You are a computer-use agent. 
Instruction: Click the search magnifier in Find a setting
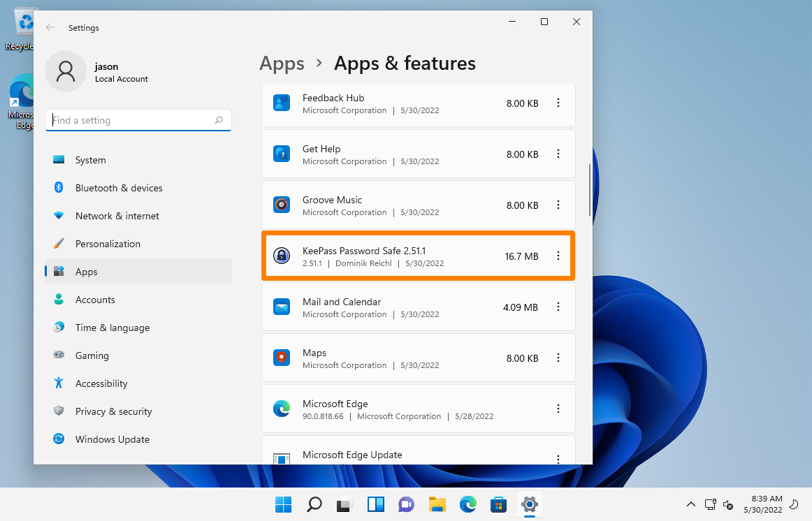pyautogui.click(x=219, y=120)
